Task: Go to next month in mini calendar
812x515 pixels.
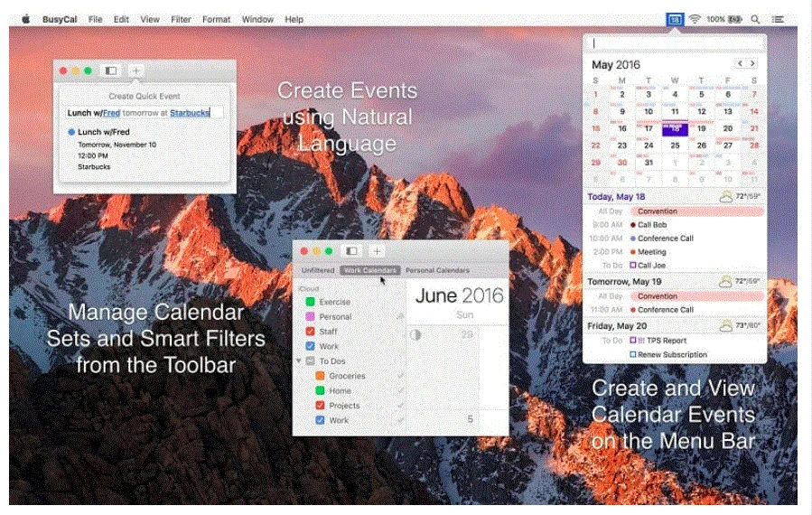Action: tap(752, 64)
